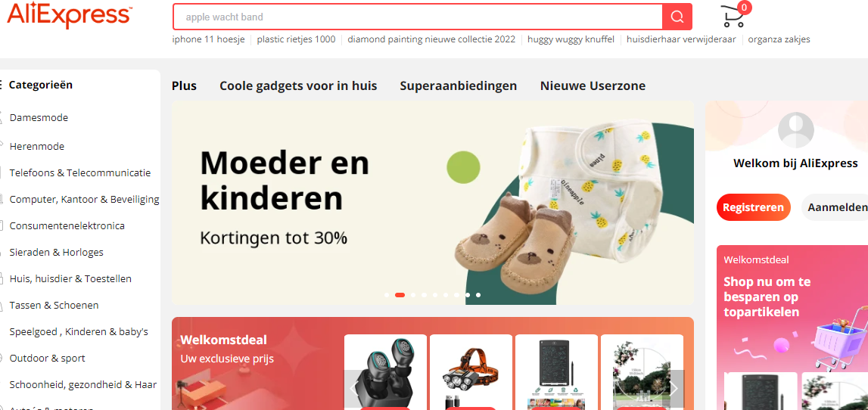Image resolution: width=868 pixels, height=410 pixels.
Task: Focus the apple wacht band search field
Action: click(x=418, y=17)
